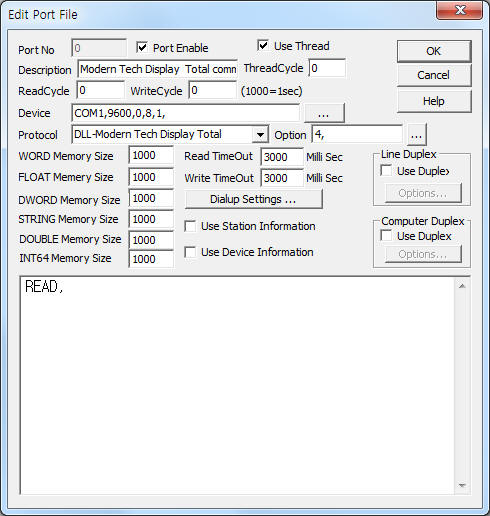
Task: Enable Use Station Information checkbox
Action: point(190,226)
